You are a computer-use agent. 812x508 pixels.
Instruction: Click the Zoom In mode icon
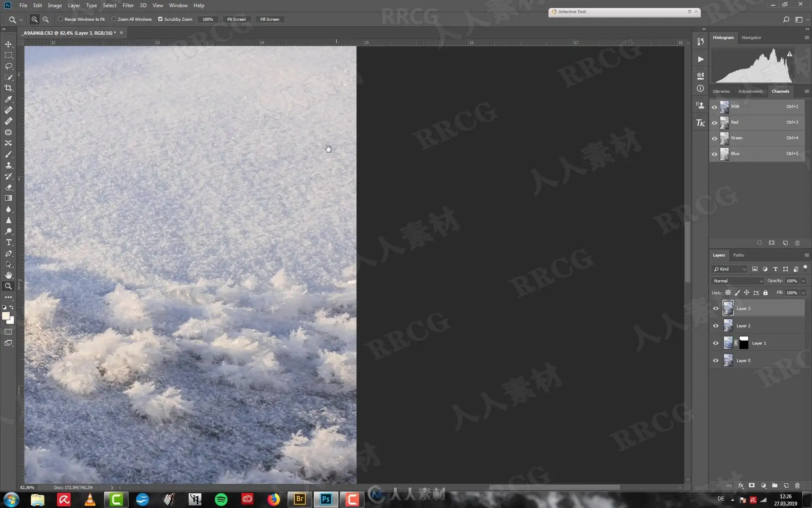(35, 19)
